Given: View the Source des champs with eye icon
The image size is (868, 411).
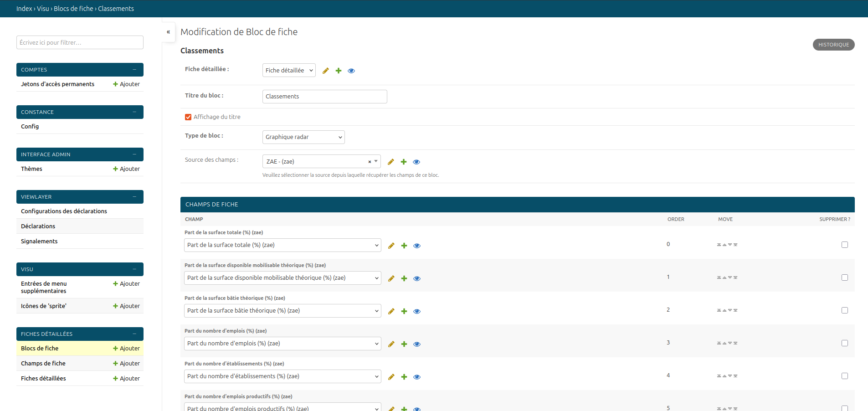Looking at the screenshot, I should (416, 162).
